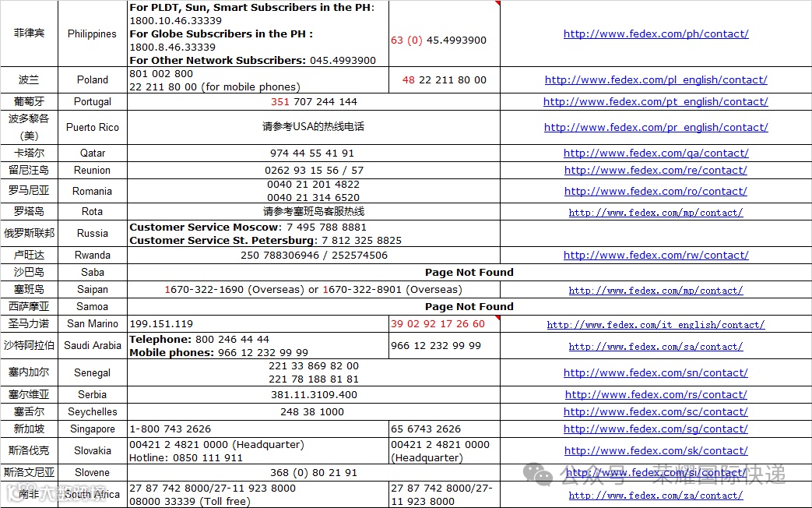812x508 pixels.
Task: Follow the fedex.com/sa/contact hyperlink
Action: (656, 346)
